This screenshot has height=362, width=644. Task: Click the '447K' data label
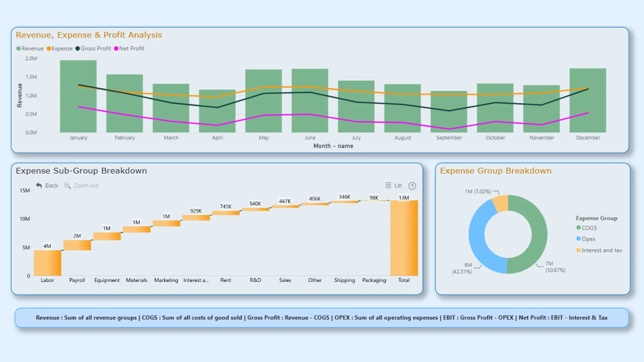(285, 201)
